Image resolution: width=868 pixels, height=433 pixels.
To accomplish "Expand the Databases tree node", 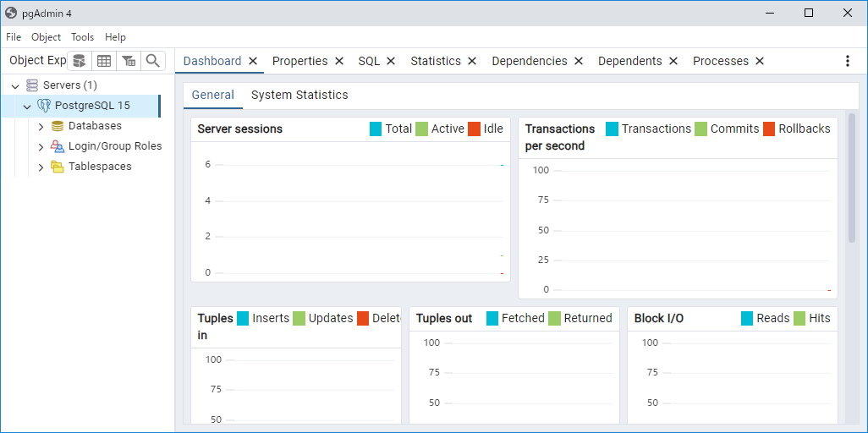I will click(41, 126).
